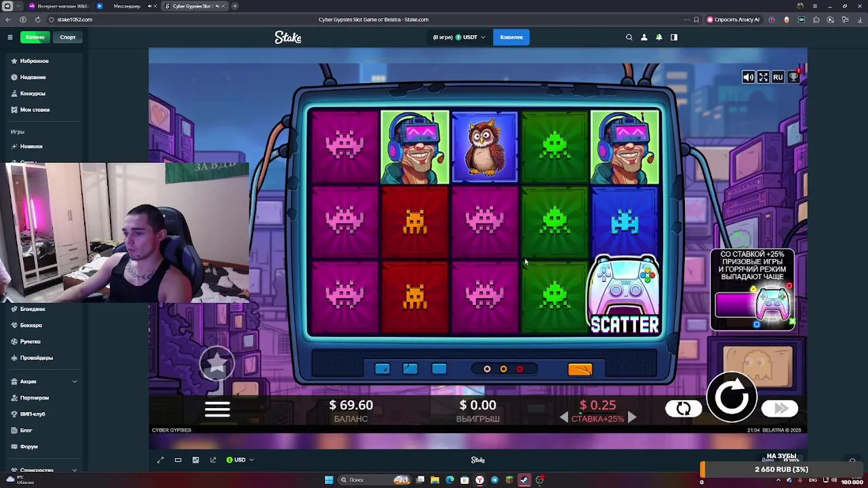868x488 pixels.
Task: Switch to the Спорт tab
Action: coord(68,37)
